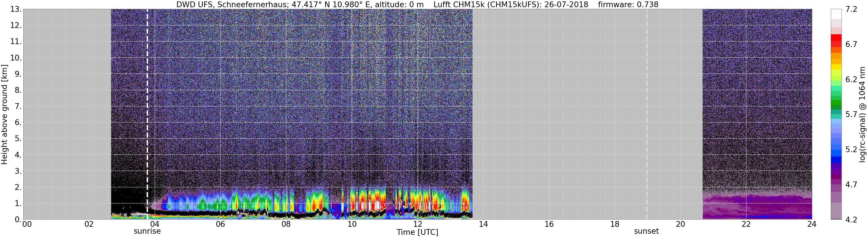The image size is (868, 238).
Task: Click the 24 tick label on the time axis
Action: (812, 224)
